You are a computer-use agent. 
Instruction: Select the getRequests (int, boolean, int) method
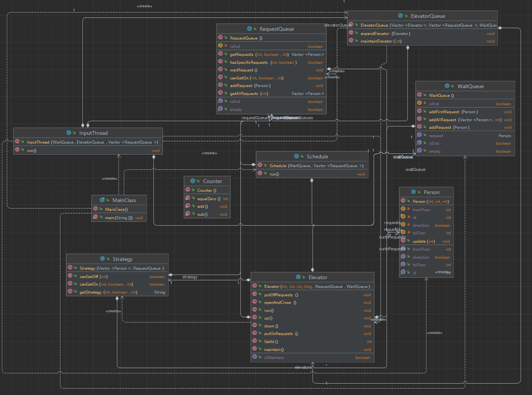pos(272,54)
